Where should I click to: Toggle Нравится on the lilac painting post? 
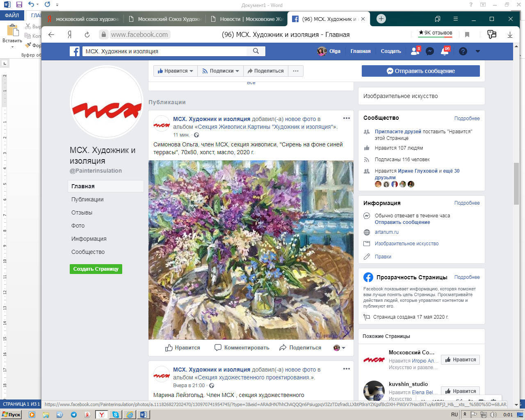183,348
